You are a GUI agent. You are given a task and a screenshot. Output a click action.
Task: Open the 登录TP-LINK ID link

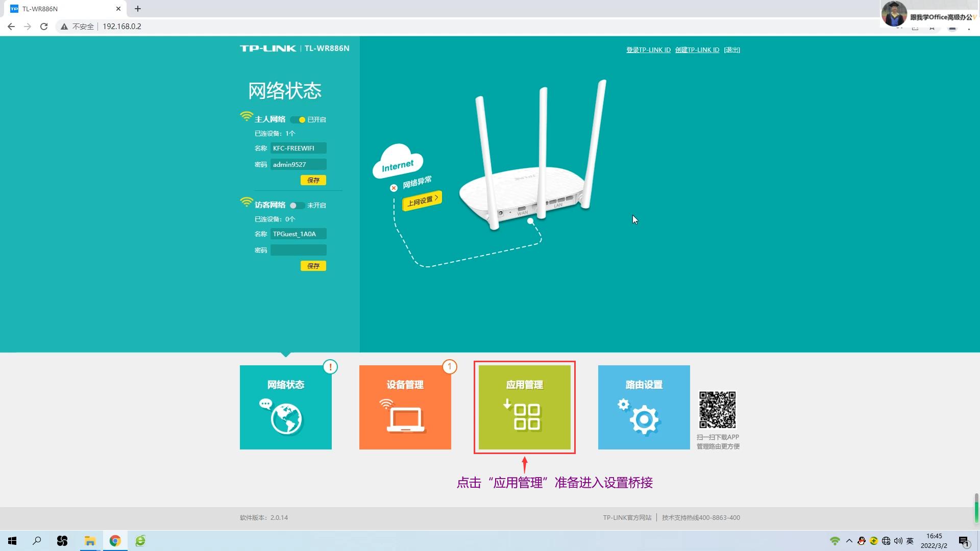(648, 49)
